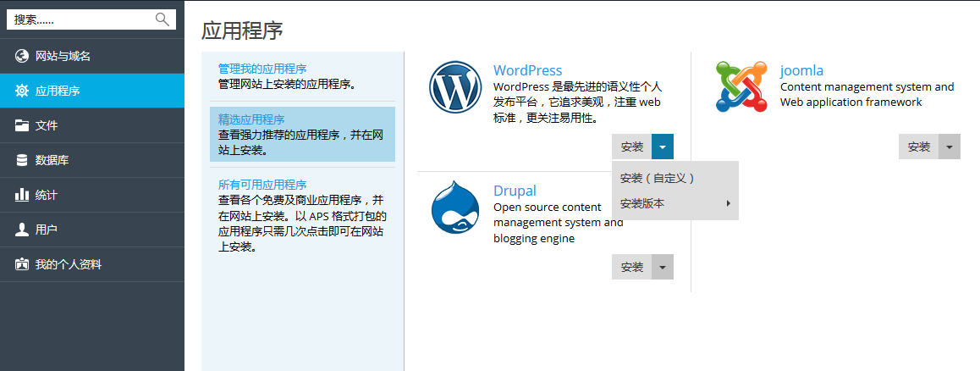Click into the 搜索 search field
This screenshot has height=371, width=980.
(x=80, y=19)
